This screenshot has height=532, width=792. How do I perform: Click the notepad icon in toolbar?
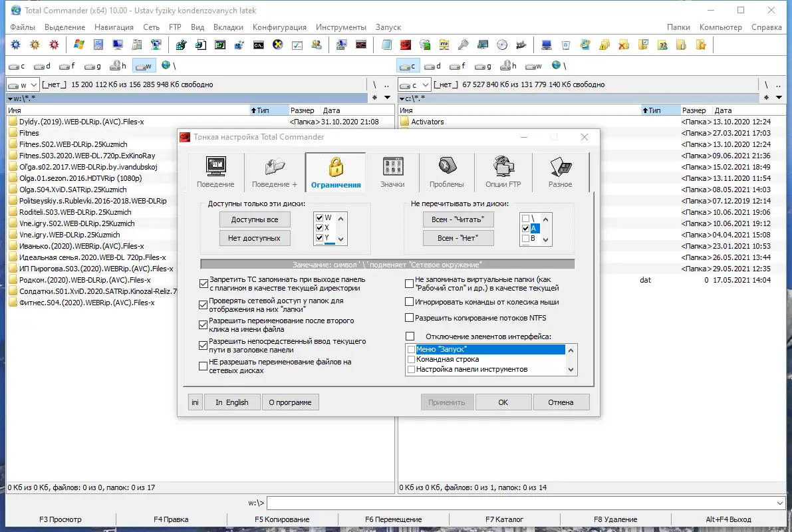tap(386, 45)
